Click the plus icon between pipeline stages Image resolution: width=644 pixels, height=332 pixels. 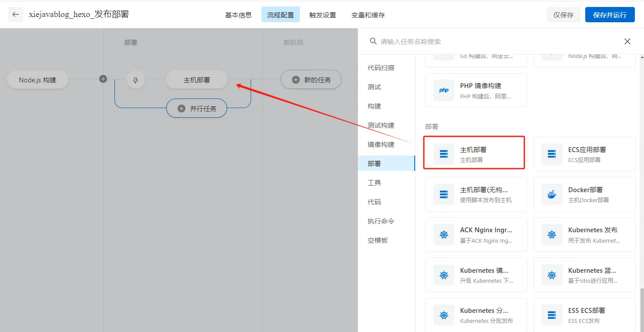pyautogui.click(x=103, y=79)
